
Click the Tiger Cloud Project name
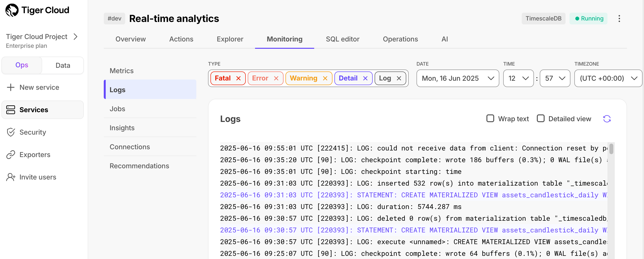click(x=37, y=37)
